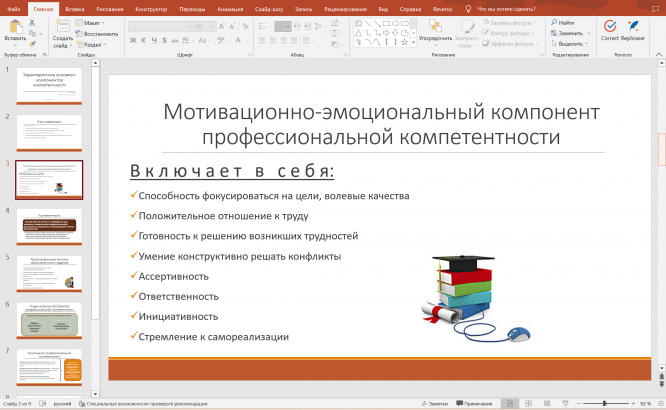Click the Создать слайд (New Slide) icon
The height and width of the screenshot is (410, 666).
62,25
